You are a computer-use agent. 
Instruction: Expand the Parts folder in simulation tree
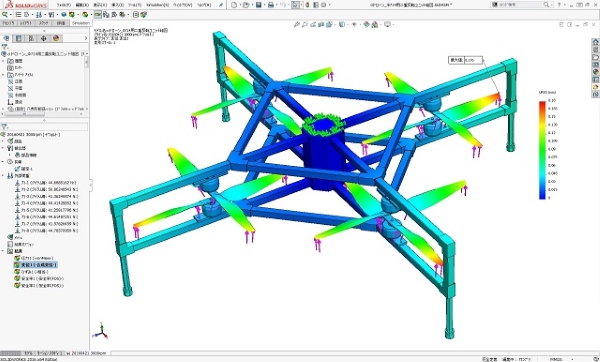point(3,141)
